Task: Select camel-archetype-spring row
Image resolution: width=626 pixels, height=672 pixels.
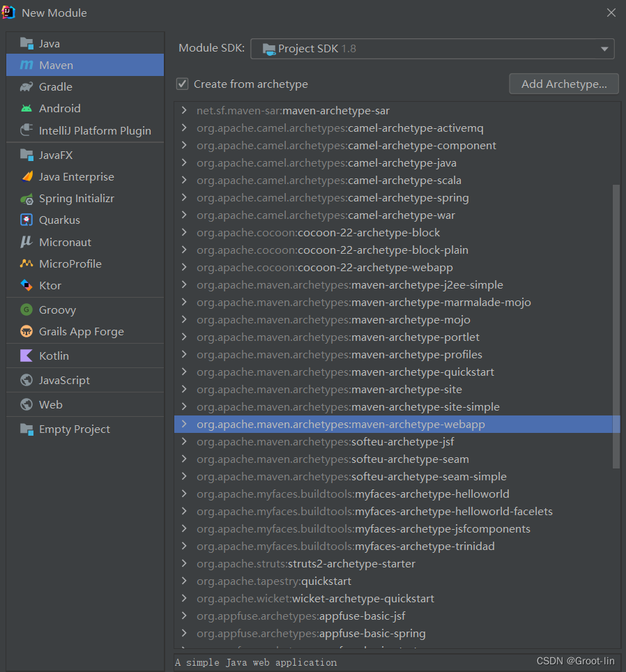Action: (x=397, y=198)
